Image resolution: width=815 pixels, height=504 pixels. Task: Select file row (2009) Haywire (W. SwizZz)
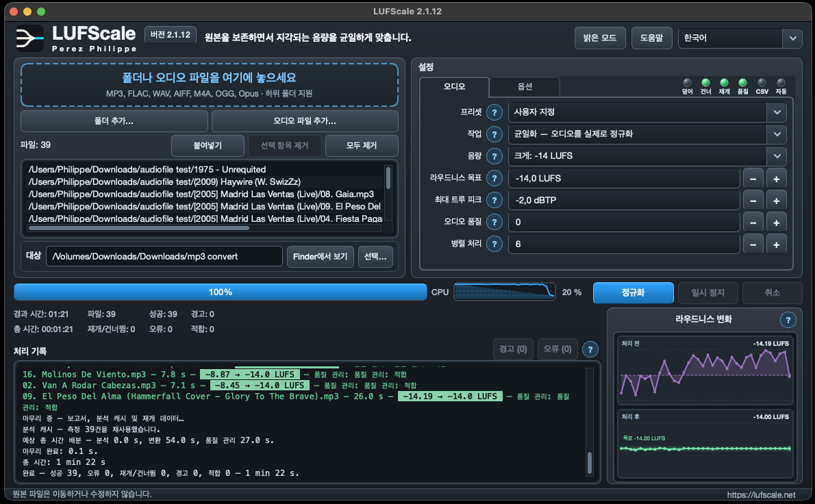[205, 182]
